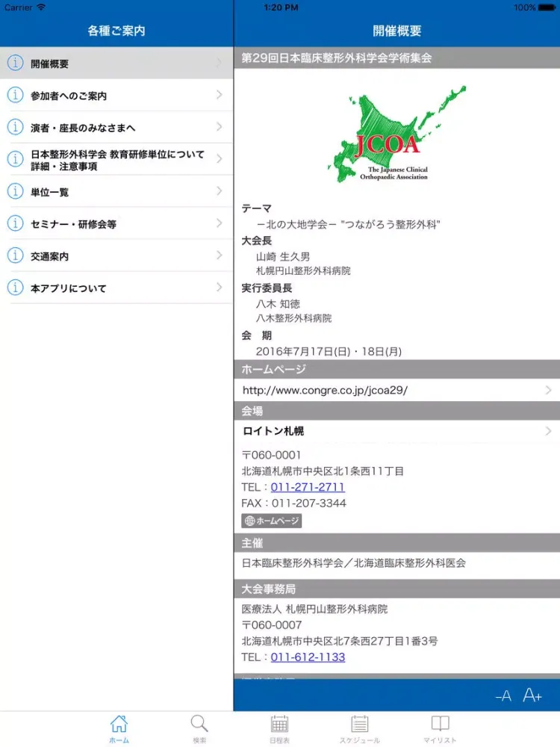
Task: Call venue phone 011-271-2711
Action: pyautogui.click(x=308, y=487)
